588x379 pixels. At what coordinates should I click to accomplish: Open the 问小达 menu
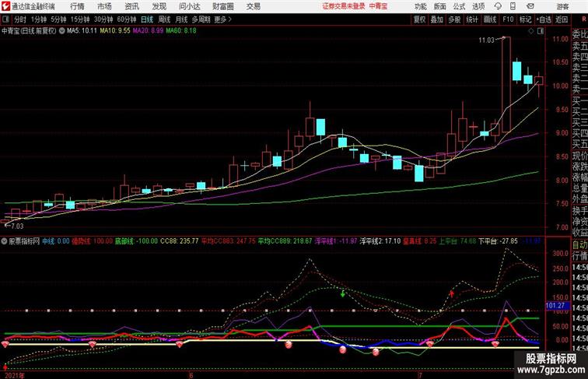(189, 6)
